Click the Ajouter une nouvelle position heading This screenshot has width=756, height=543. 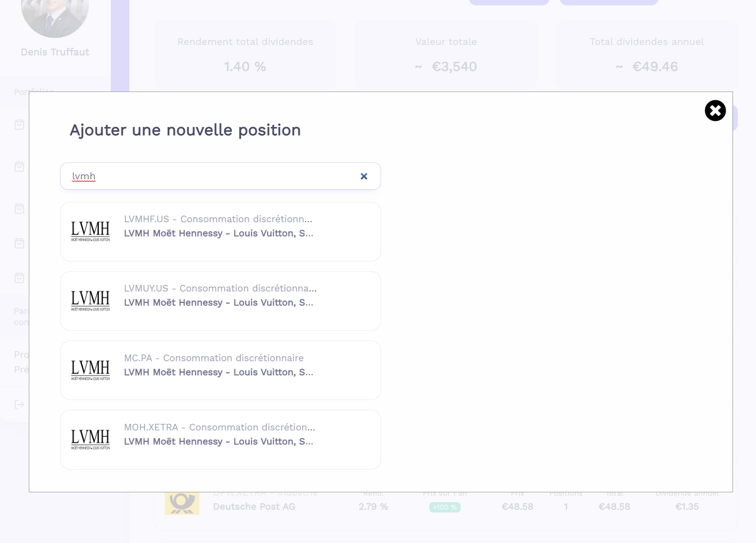tap(185, 130)
